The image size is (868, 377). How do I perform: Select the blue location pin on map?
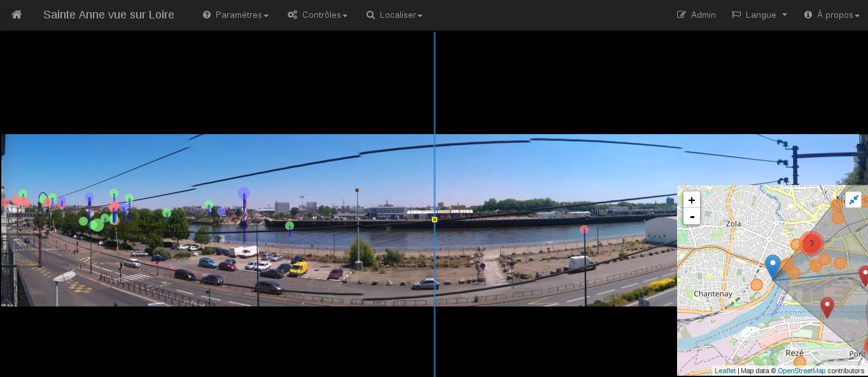tap(773, 265)
